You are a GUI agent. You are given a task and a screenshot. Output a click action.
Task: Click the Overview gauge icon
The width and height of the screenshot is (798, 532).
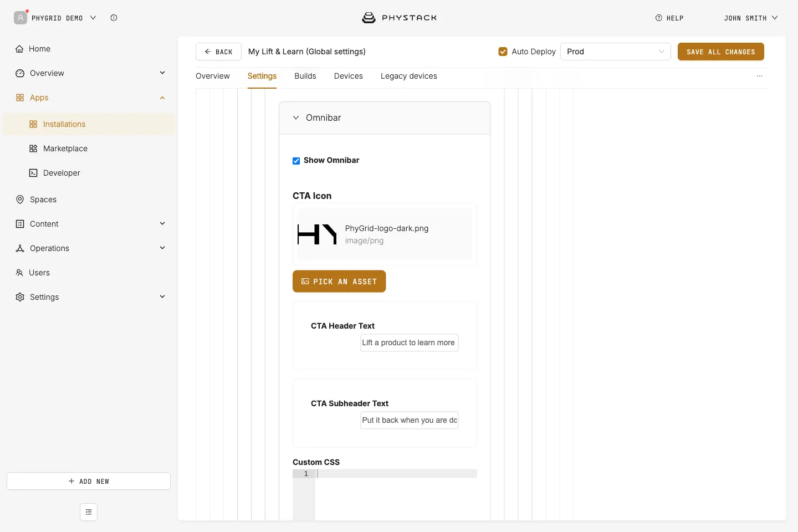coord(20,73)
